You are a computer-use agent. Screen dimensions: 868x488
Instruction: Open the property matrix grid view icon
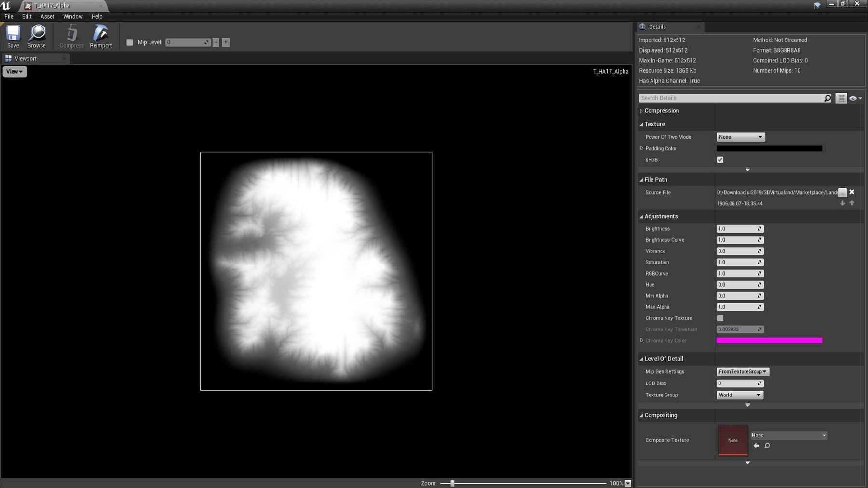click(841, 98)
